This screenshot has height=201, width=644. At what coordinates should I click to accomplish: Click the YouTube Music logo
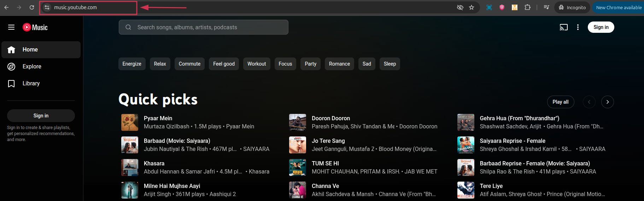pos(35,27)
